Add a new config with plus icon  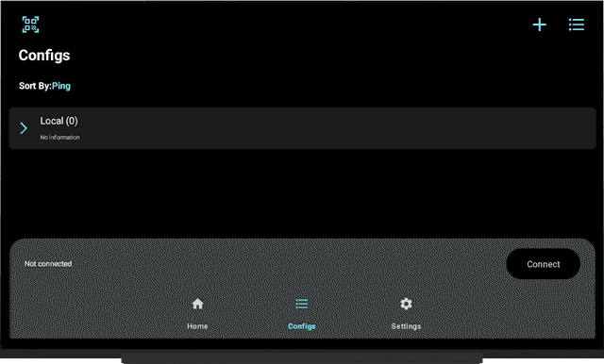tap(539, 25)
